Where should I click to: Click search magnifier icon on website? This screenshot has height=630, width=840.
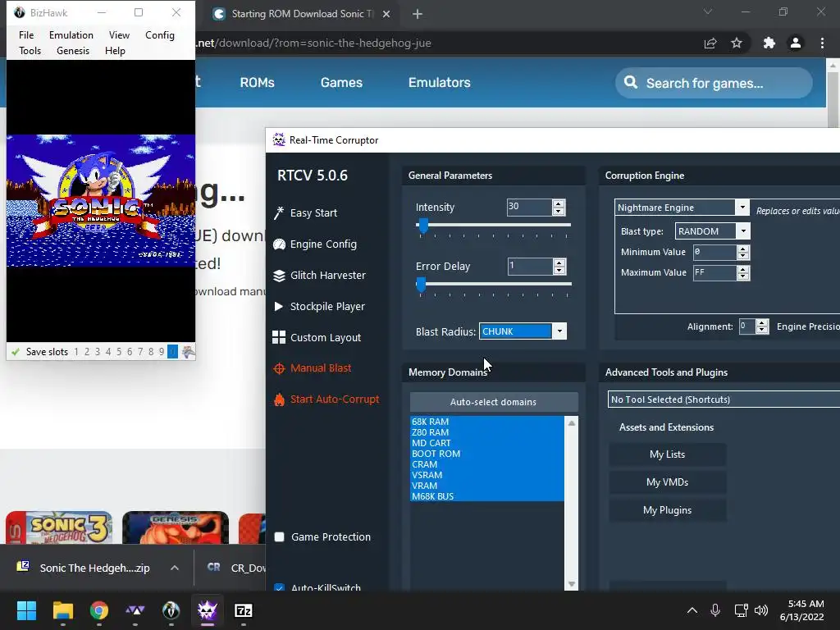pos(631,83)
